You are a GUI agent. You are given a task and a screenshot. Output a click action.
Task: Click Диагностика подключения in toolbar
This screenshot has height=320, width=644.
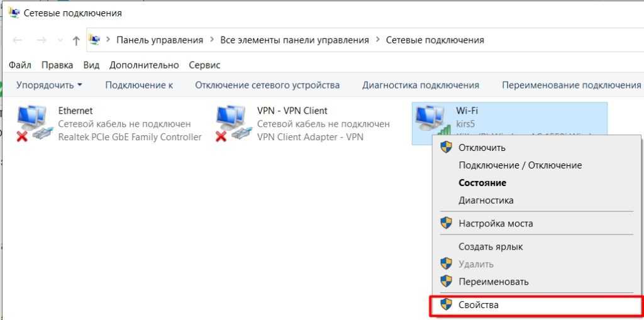click(420, 85)
